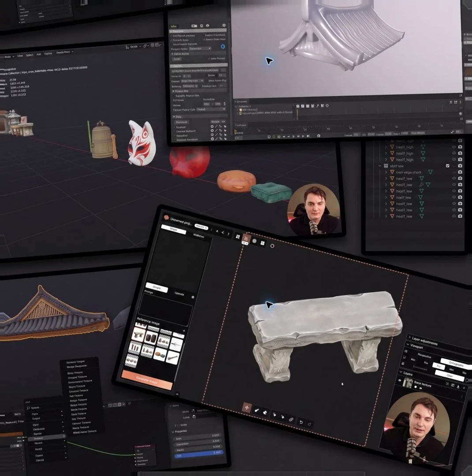Click orange app logo beside Unnamed project
Screen dimensions: 472x476
pos(166,217)
